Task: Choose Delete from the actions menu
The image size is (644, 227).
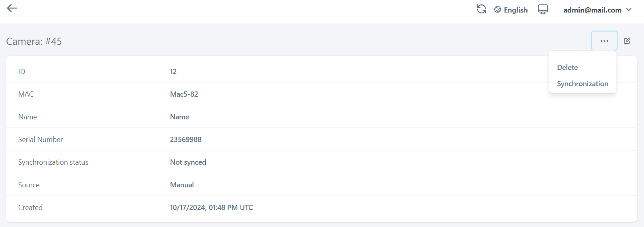Action: point(567,68)
